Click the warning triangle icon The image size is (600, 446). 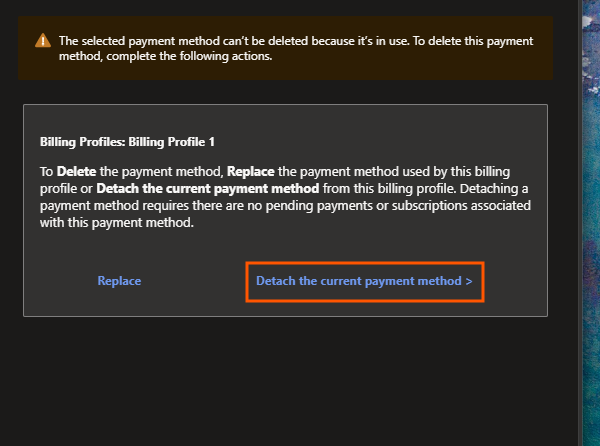(x=43, y=40)
